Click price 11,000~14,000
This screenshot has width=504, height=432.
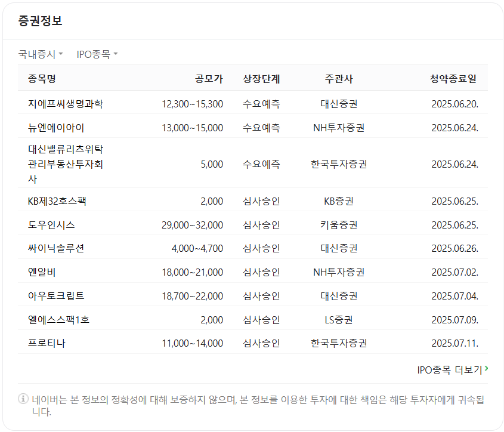pyautogui.click(x=192, y=343)
